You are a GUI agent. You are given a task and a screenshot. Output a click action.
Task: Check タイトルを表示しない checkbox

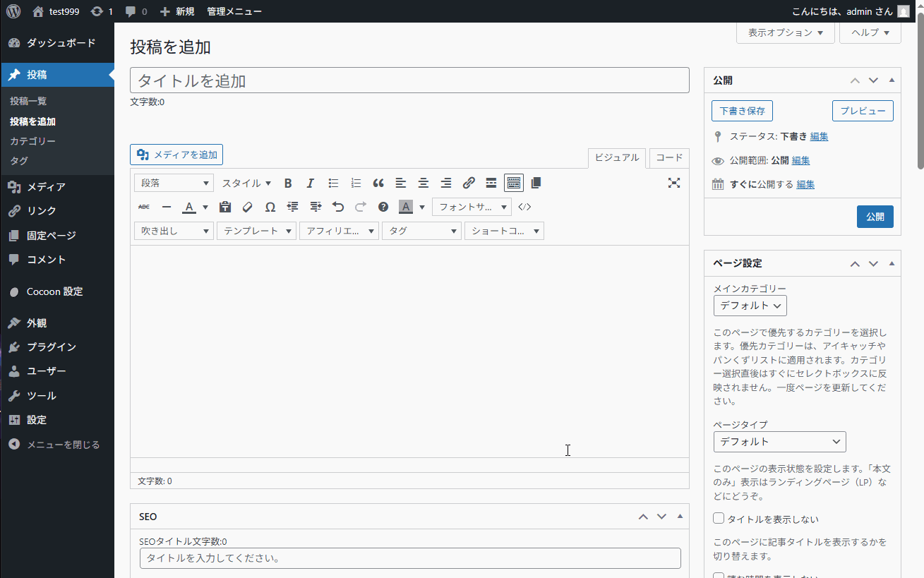(719, 519)
